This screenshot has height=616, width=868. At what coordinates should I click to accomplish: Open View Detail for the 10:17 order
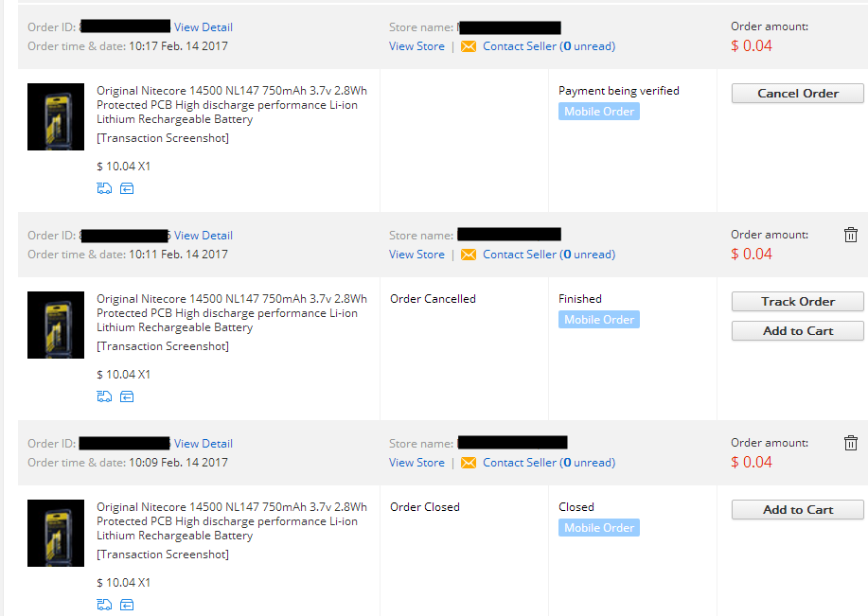(x=204, y=27)
